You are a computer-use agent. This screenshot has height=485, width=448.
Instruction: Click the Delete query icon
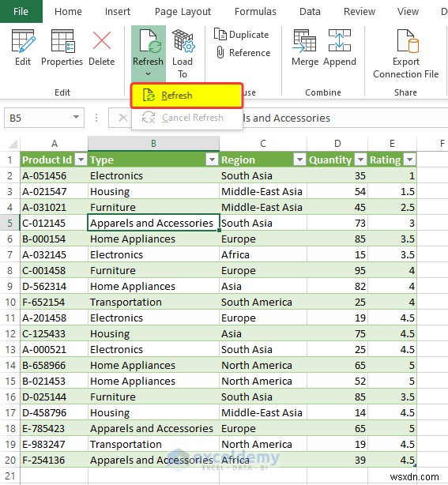(x=101, y=40)
